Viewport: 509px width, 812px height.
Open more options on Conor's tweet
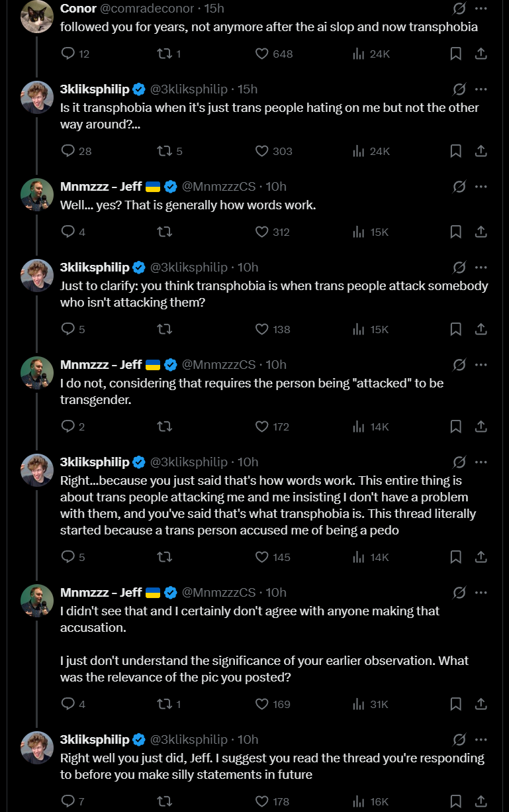(481, 9)
